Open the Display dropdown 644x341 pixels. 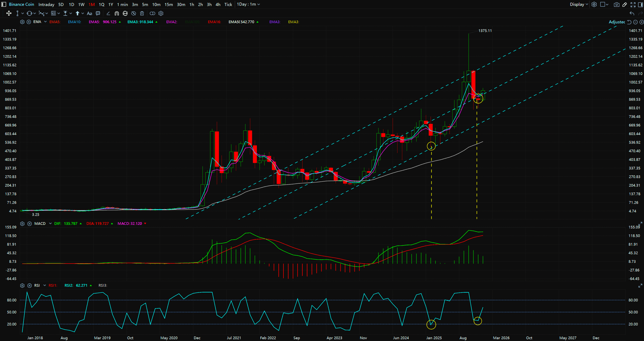579,4
